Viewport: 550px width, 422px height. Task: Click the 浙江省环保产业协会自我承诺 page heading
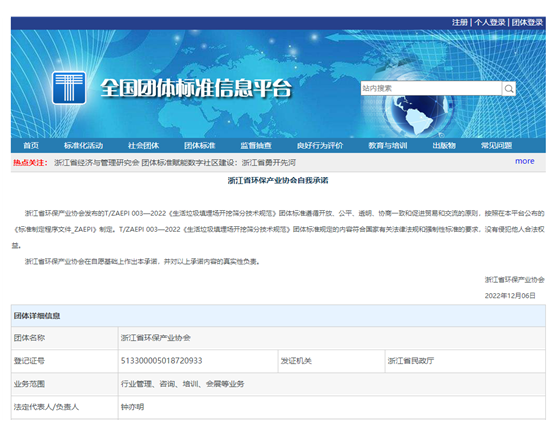(278, 181)
